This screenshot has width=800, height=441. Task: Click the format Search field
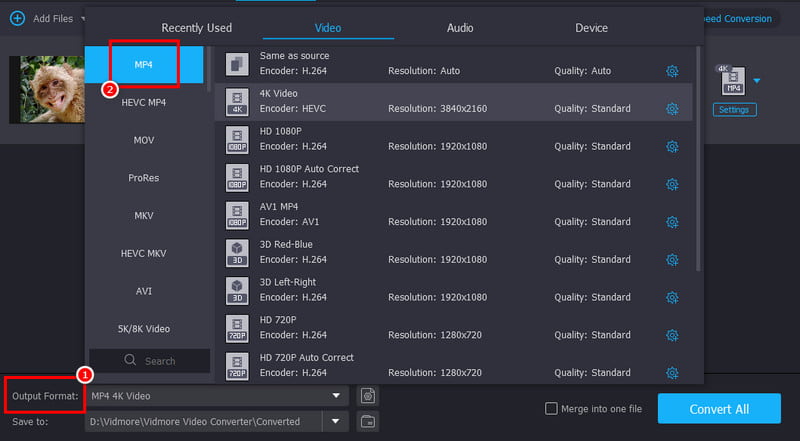(150, 361)
